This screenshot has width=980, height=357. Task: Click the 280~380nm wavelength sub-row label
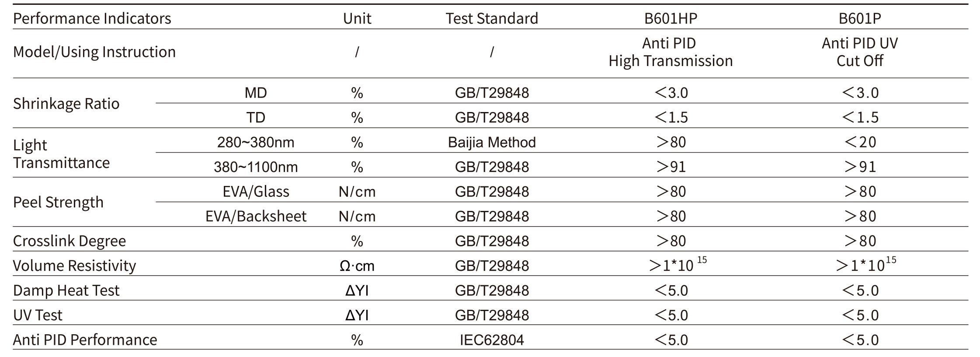pyautogui.click(x=256, y=142)
